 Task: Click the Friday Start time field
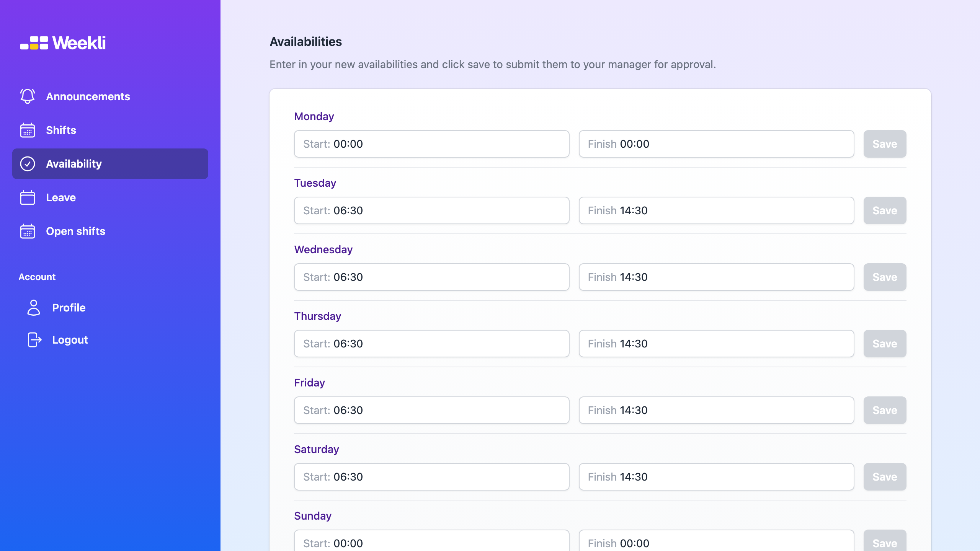(x=432, y=410)
